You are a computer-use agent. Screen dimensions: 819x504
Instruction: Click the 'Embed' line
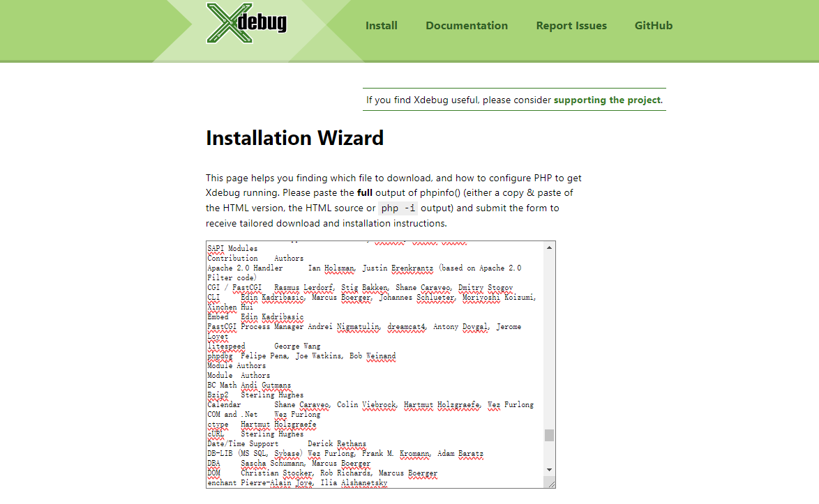click(x=255, y=317)
